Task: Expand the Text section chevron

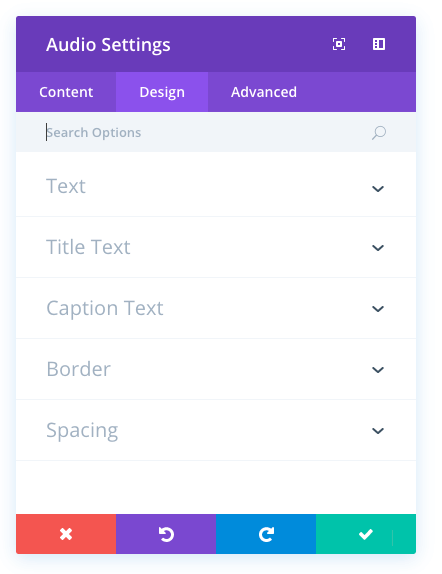Action: pyautogui.click(x=378, y=189)
